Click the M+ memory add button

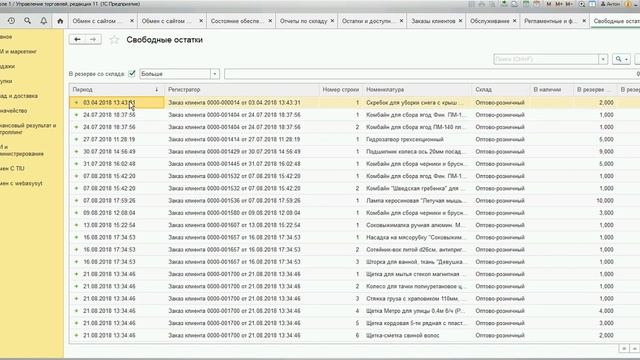pyautogui.click(x=559, y=4)
